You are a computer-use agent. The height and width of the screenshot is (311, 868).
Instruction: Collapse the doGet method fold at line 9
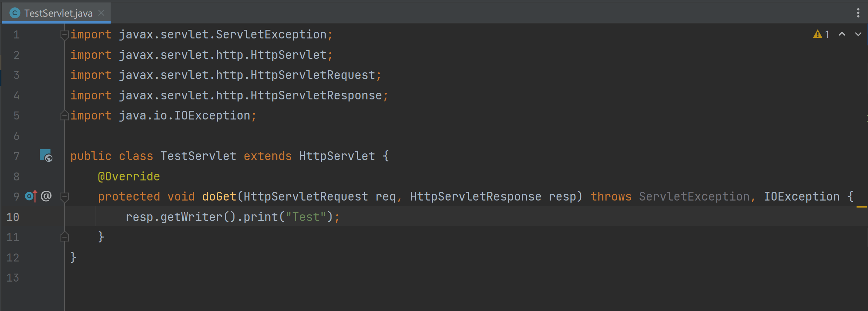pyautogui.click(x=64, y=197)
